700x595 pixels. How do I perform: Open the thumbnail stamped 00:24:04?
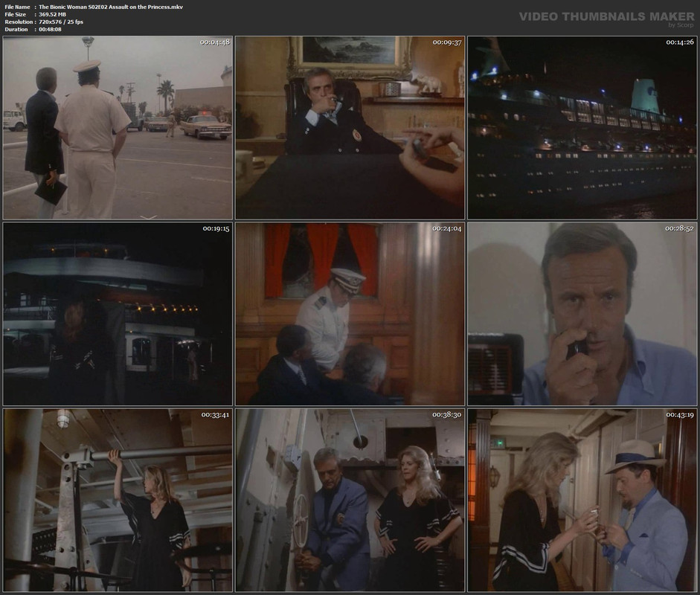pos(350,314)
